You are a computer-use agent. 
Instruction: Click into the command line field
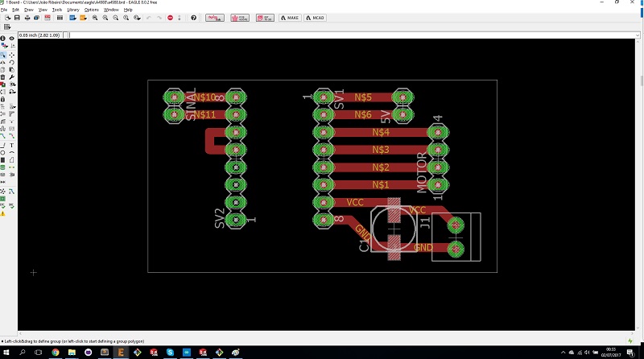[x=352, y=35]
